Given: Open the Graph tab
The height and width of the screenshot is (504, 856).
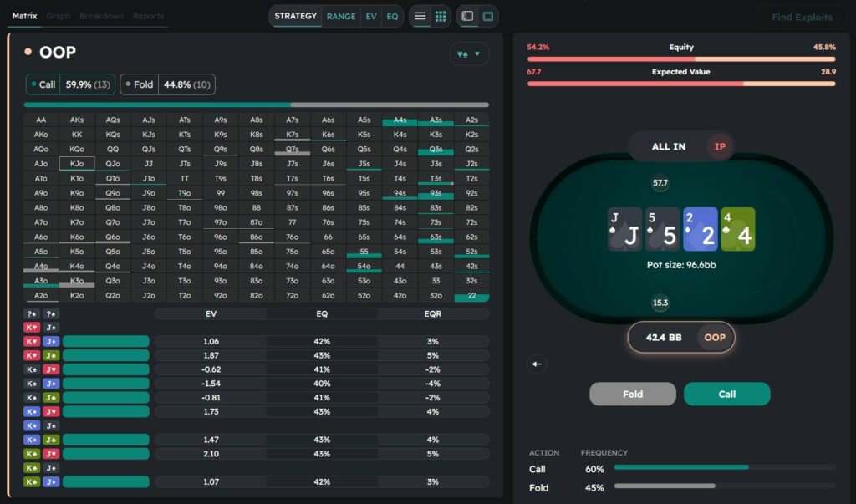Looking at the screenshot, I should [x=59, y=16].
